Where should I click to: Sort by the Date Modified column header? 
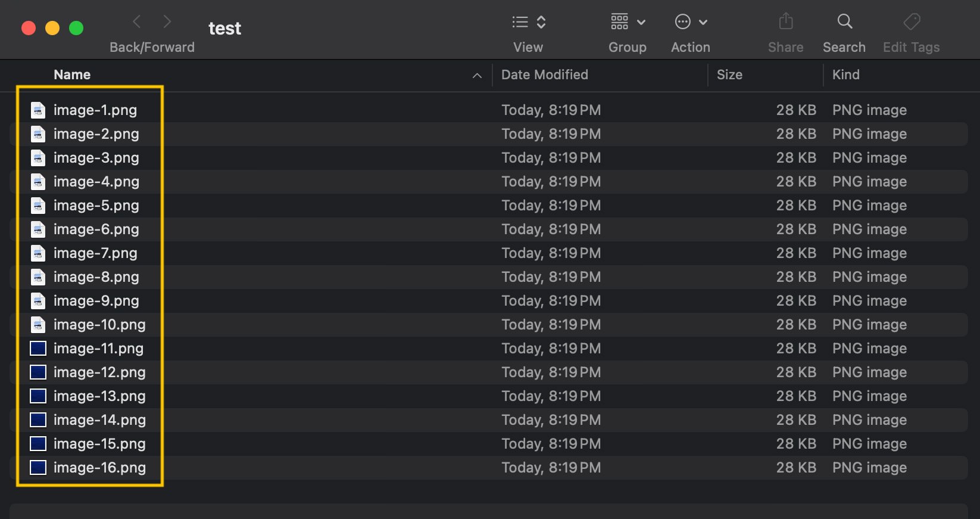tap(544, 74)
